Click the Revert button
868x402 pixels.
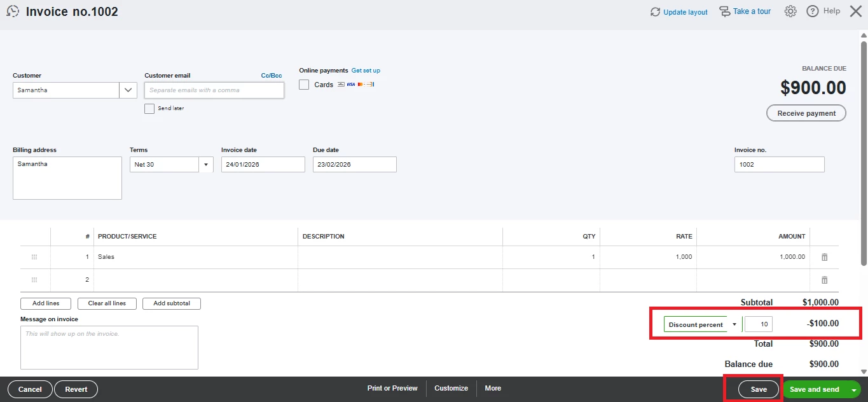[76, 389]
